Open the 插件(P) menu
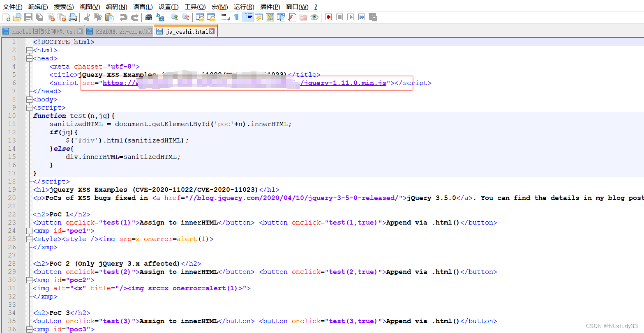The height and width of the screenshot is (333, 644). (x=270, y=7)
